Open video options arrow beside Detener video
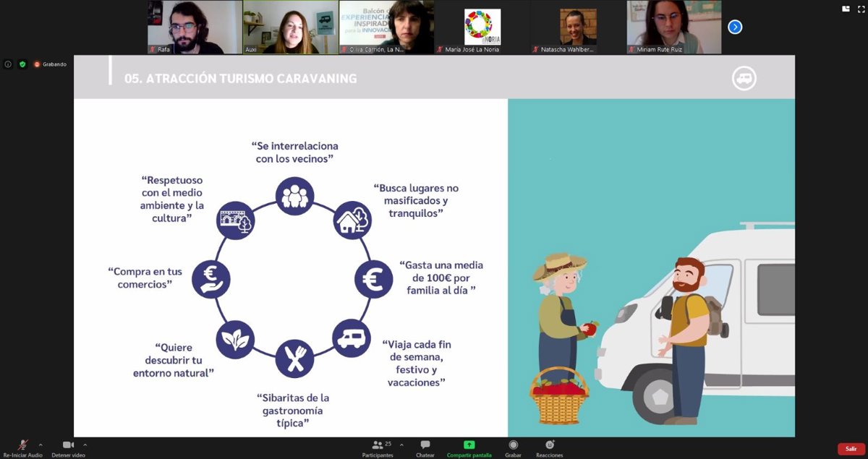868x459 pixels. point(85,445)
